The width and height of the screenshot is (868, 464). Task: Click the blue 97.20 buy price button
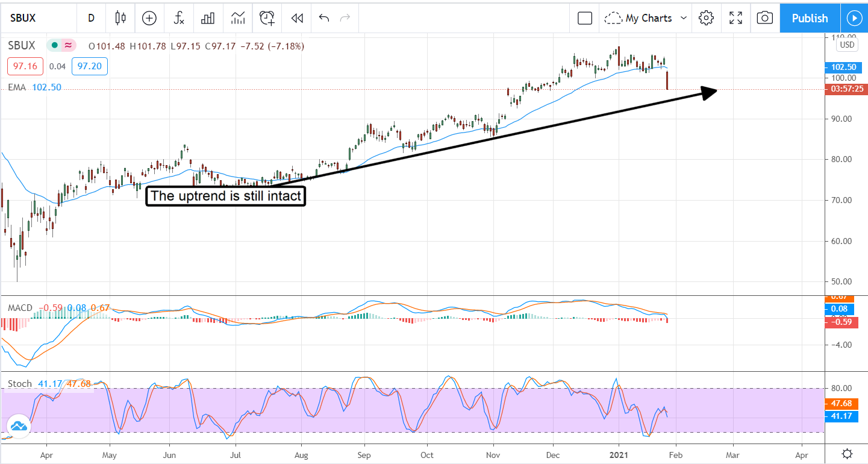tap(89, 66)
